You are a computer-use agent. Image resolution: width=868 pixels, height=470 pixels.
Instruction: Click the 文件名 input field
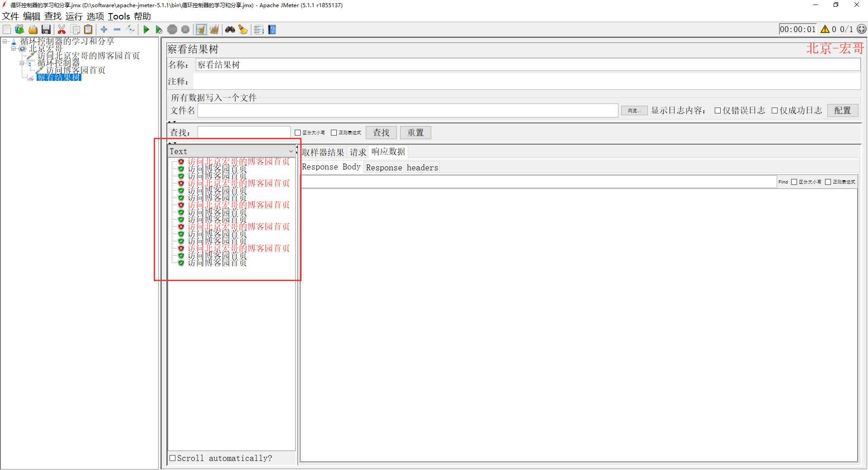[408, 111]
